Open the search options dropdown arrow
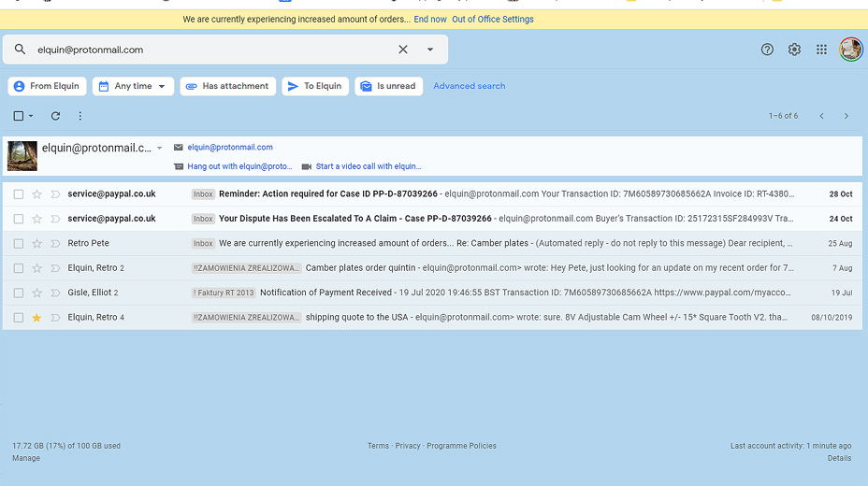 430,50
